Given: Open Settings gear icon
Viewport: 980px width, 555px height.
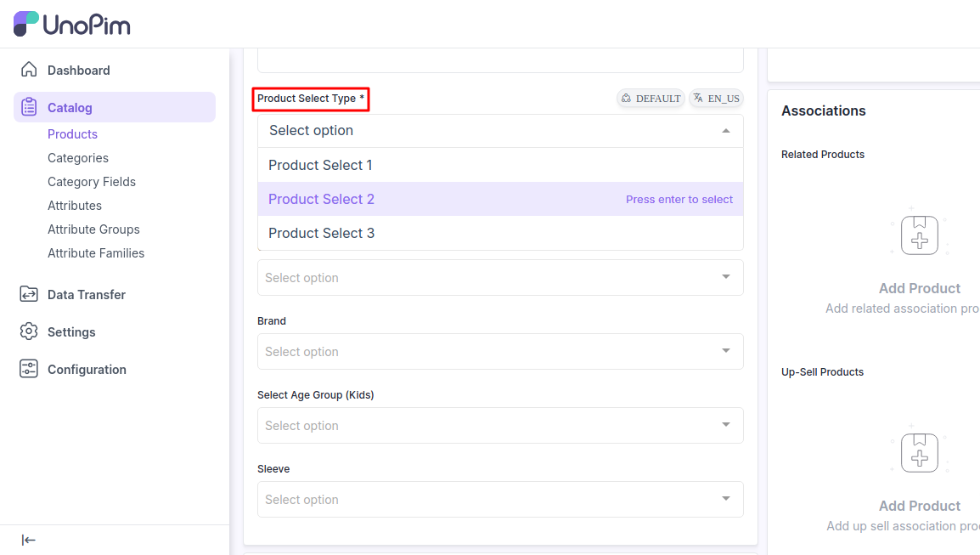Looking at the screenshot, I should tap(29, 331).
